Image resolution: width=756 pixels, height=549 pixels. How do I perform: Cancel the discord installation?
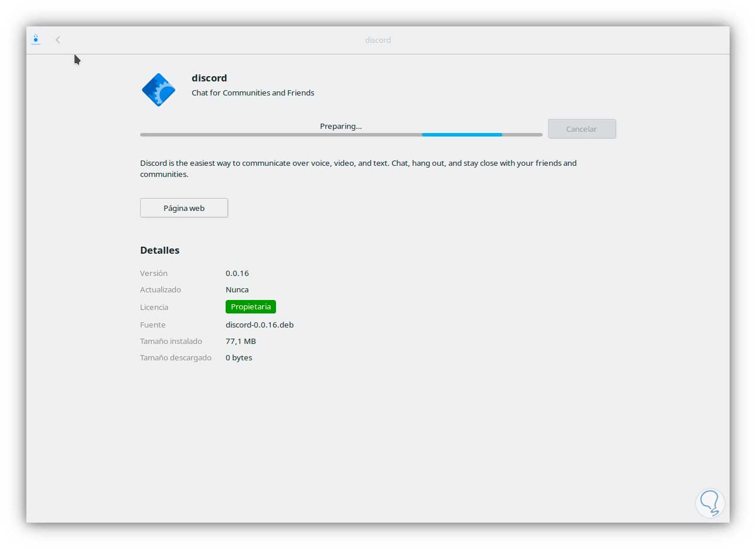(581, 129)
